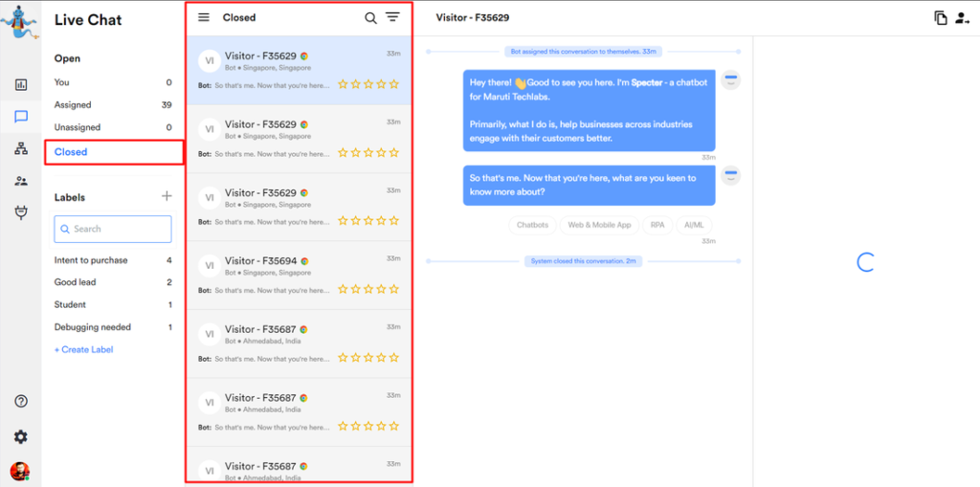
Task: Open the flow hierarchy icon in sidebar
Action: pos(21,148)
